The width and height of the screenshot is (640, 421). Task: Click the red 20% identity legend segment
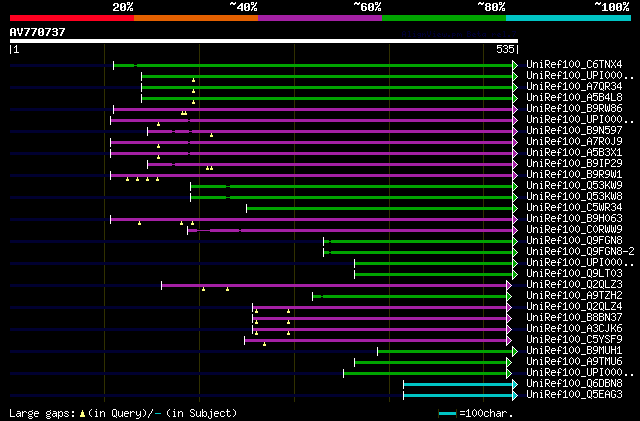(72, 18)
